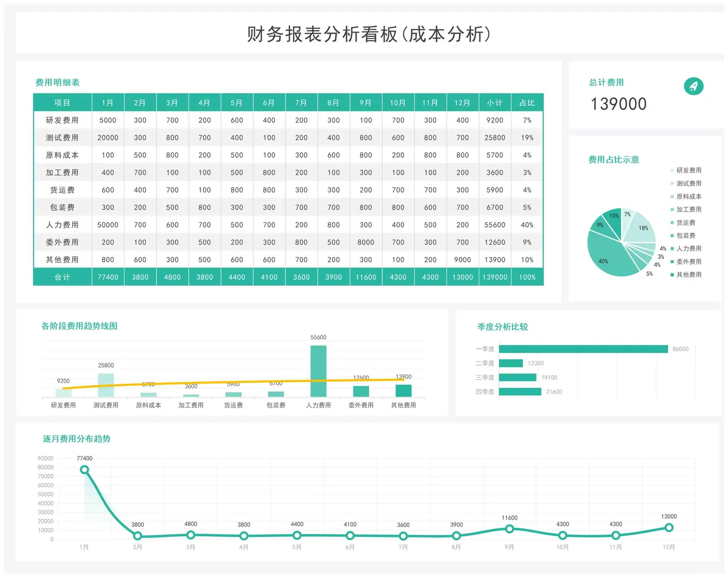This screenshot has height=577, width=728.
Task: Select the 其他费用 color swatch in pie legend
Action: click(672, 275)
